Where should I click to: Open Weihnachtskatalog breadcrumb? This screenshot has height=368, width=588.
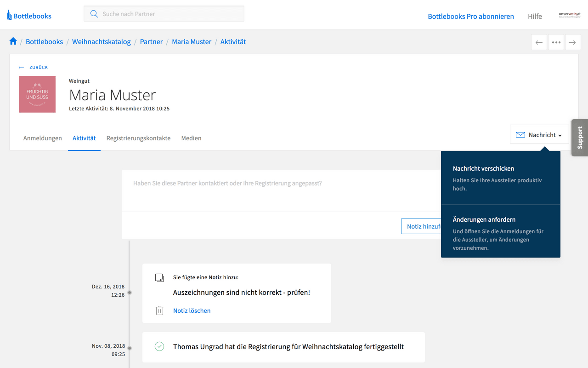point(102,41)
